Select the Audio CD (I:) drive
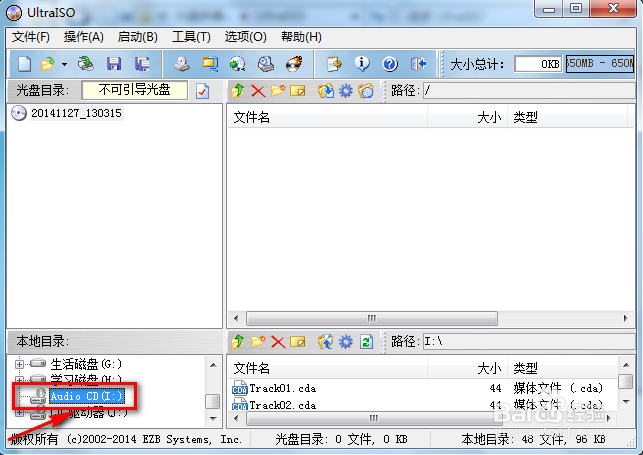 (87, 396)
